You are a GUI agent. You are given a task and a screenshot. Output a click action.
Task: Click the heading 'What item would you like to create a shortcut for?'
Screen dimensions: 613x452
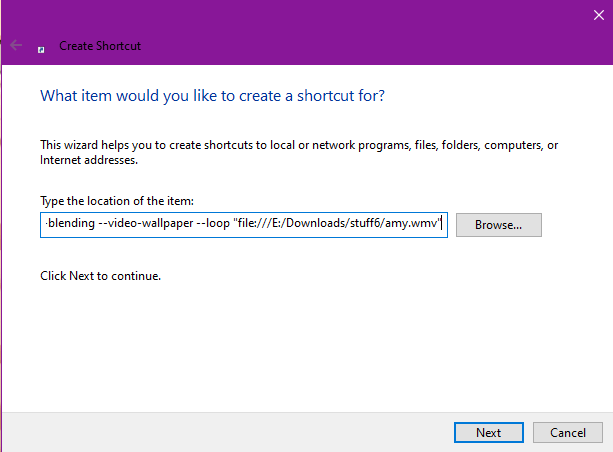212,96
